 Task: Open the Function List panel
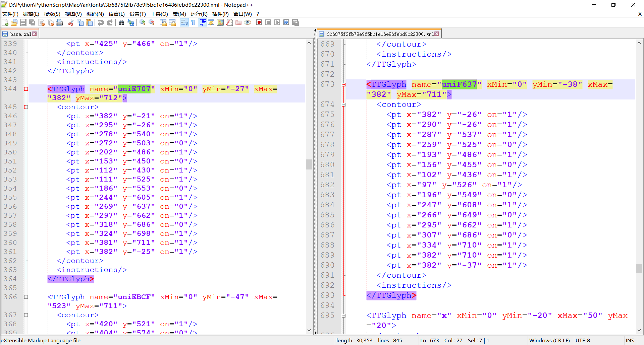tap(229, 23)
